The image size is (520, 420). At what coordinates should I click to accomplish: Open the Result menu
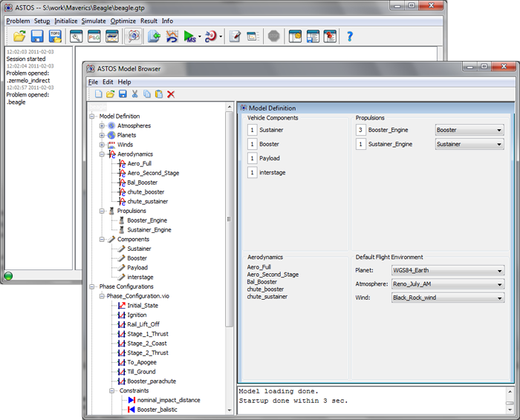149,21
